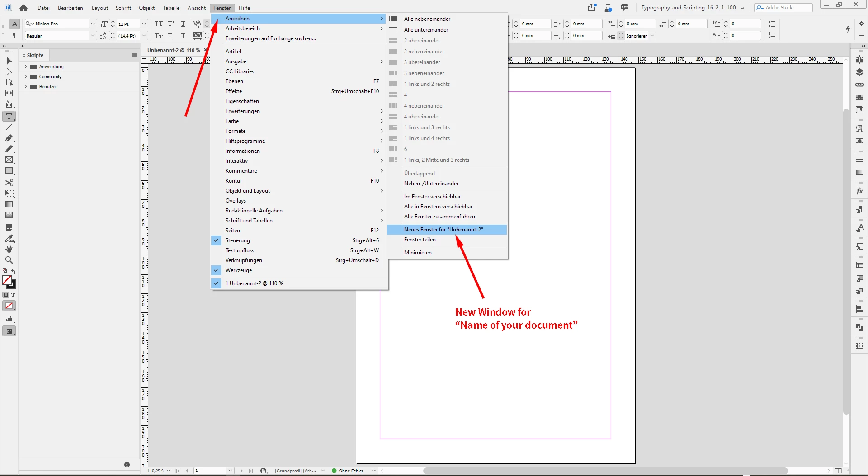Expand the Anwendung scripts folder
This screenshot has height=476, width=868.
(x=26, y=66)
